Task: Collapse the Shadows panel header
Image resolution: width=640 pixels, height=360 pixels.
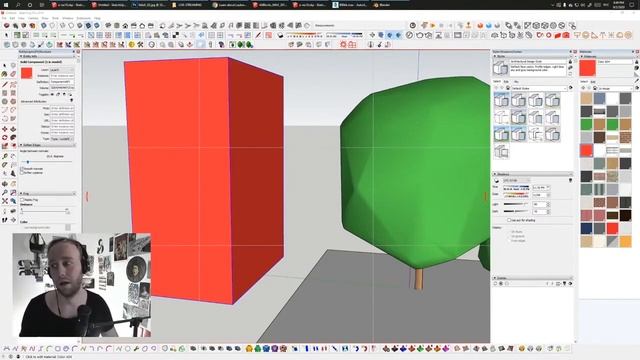Action: (x=533, y=174)
